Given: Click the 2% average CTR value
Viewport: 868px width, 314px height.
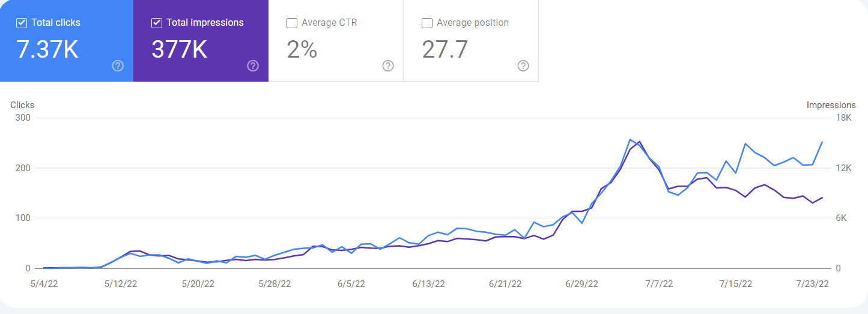Looking at the screenshot, I should (302, 50).
